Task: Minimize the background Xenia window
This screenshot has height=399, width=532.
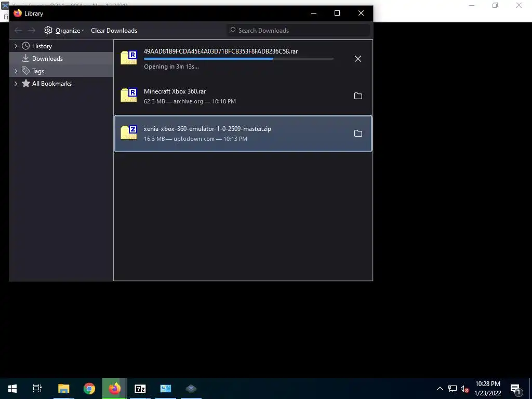Action: [x=472, y=5]
